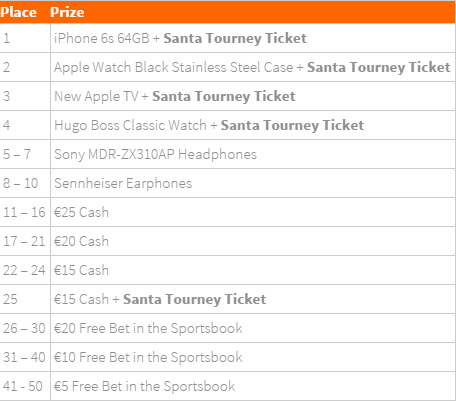Click the 22 – 24 place cell
The height and width of the screenshot is (401, 456).
[25, 270]
